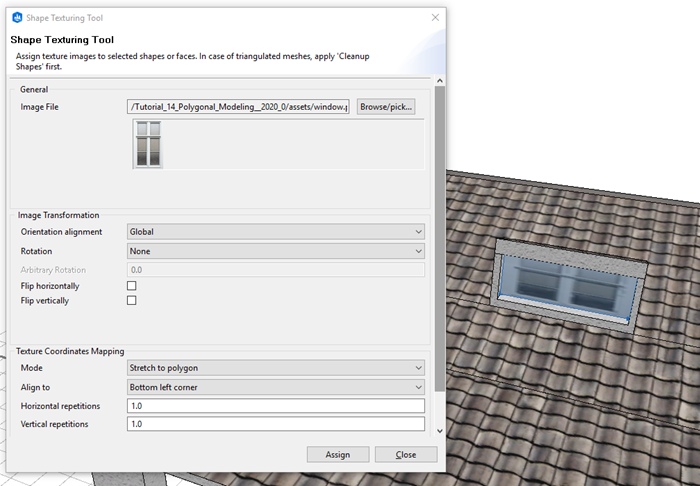Click the CityEngine app icon in title bar
700x486 pixels.
pos(17,18)
